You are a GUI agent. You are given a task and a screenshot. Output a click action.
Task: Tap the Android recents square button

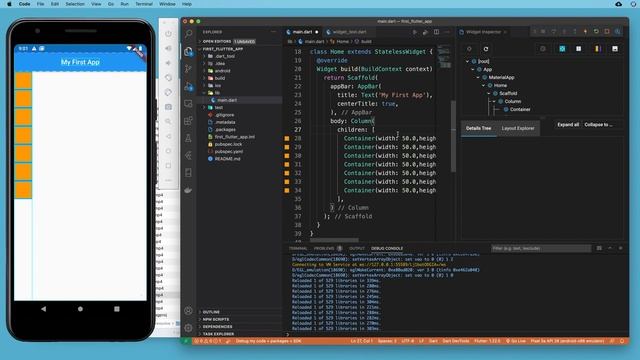(117, 309)
